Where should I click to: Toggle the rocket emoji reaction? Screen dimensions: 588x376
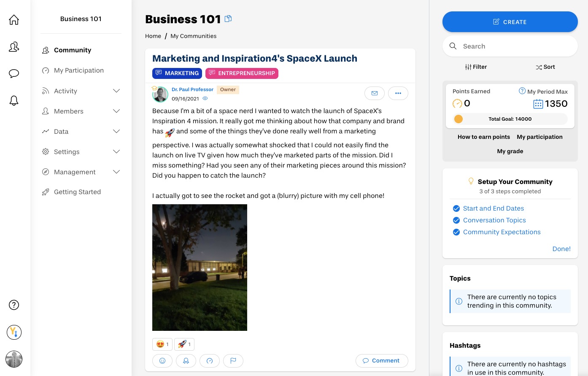(184, 344)
